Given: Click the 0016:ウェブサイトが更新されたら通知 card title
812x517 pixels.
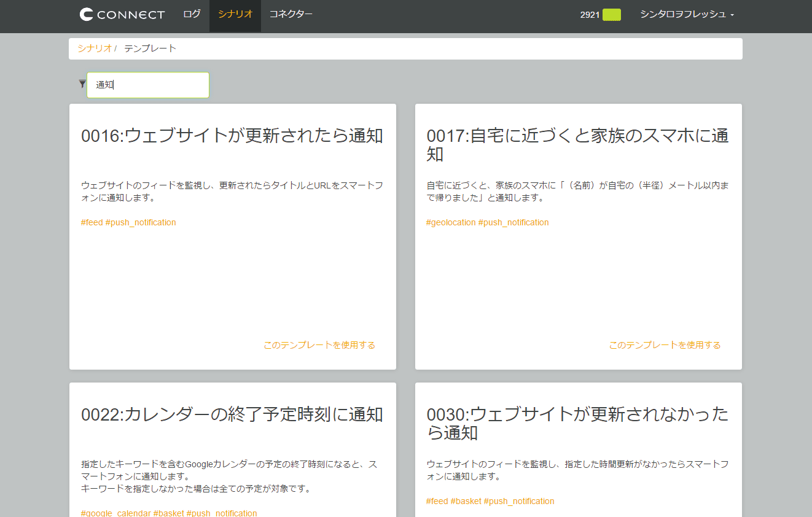Looking at the screenshot, I should click(232, 136).
